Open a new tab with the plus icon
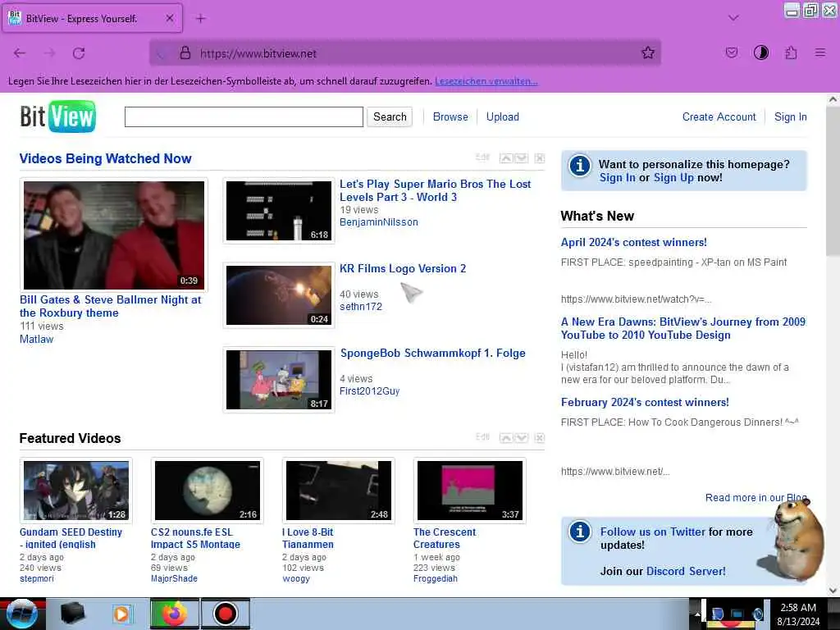Image resolution: width=840 pixels, height=630 pixels. click(200, 19)
